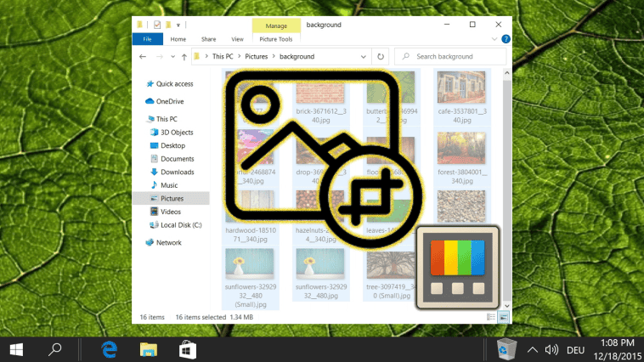Click the Manage contextual tab

(276, 25)
